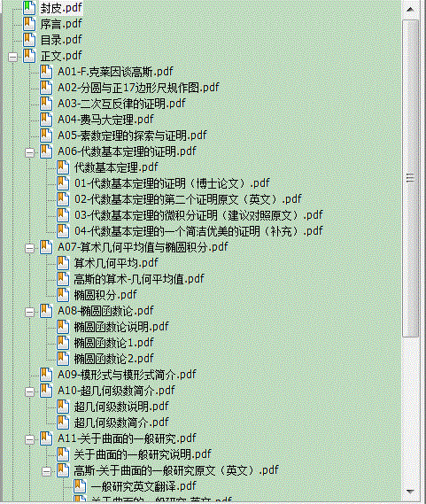426x504 pixels.
Task: Collapse the A10-超几何级数简介.pdf branch
Action: pos(29,392)
